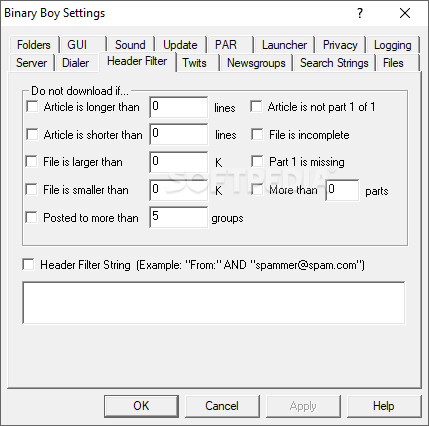429x426 pixels.
Task: Confirm settings with OK button
Action: 141,406
